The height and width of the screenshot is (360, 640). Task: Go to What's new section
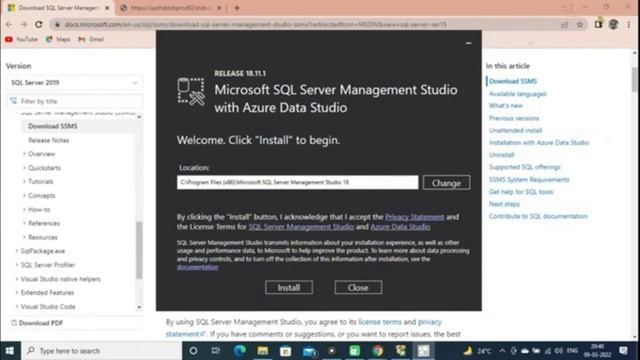tap(506, 106)
